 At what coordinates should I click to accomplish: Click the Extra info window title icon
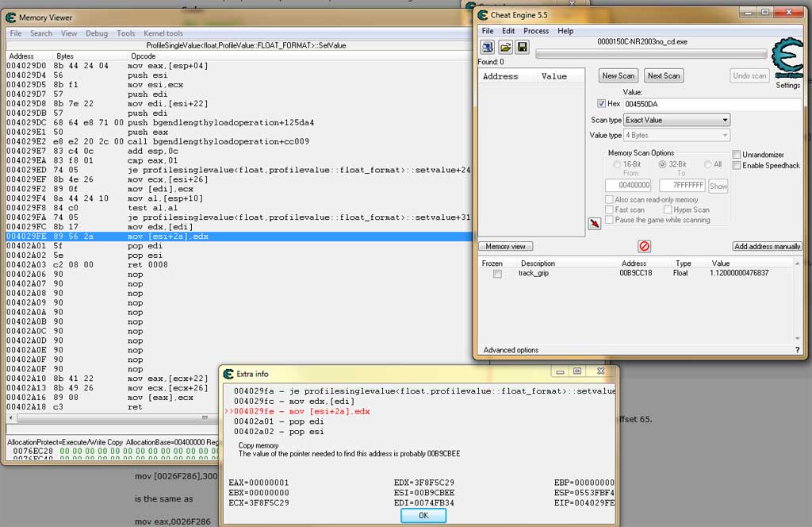[228, 374]
